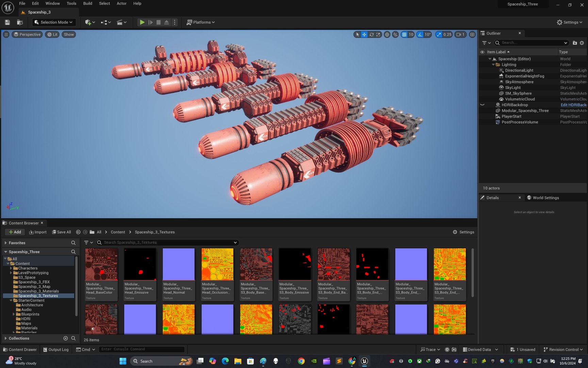Screen dimensions: 588x368
Task: Click the skip frame playback button
Action: click(150, 22)
